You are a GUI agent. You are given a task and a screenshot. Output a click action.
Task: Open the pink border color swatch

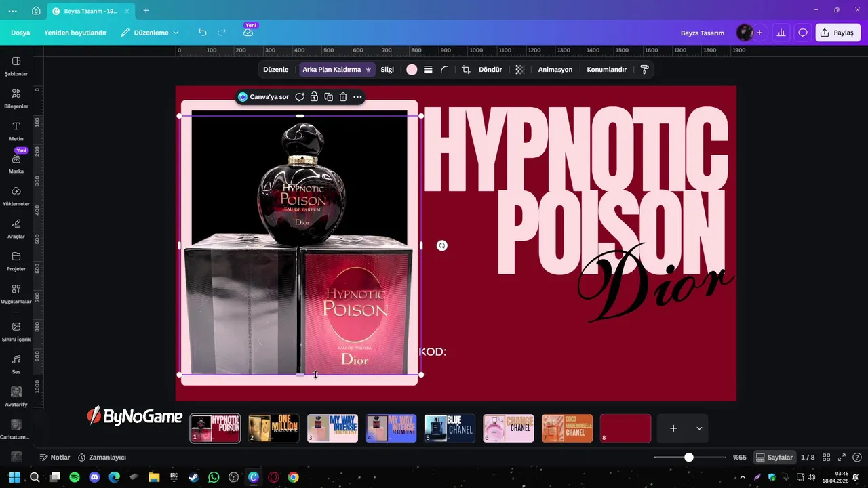pyautogui.click(x=412, y=70)
